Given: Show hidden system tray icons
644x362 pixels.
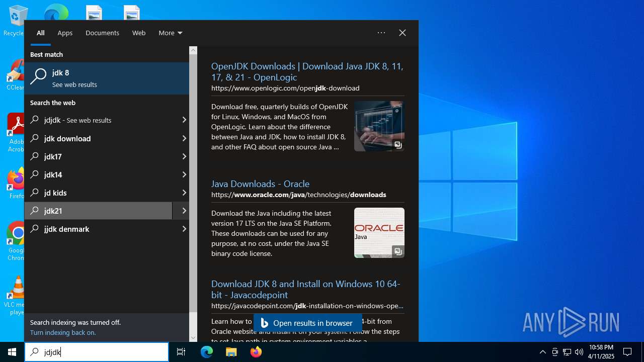Looking at the screenshot, I should click(x=542, y=352).
